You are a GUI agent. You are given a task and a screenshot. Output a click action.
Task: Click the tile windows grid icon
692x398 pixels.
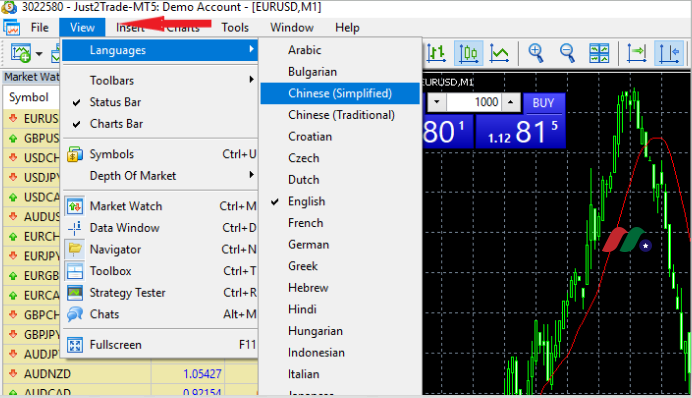coord(599,53)
